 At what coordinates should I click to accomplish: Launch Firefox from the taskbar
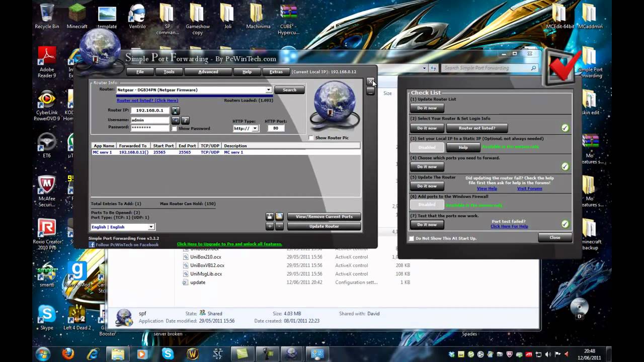68,354
